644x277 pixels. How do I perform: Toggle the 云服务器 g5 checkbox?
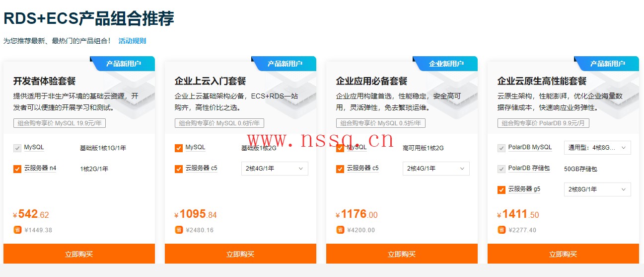(x=501, y=189)
